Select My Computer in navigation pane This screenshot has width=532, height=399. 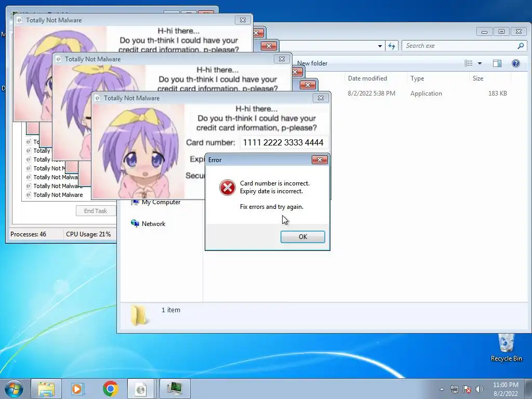[x=155, y=202]
